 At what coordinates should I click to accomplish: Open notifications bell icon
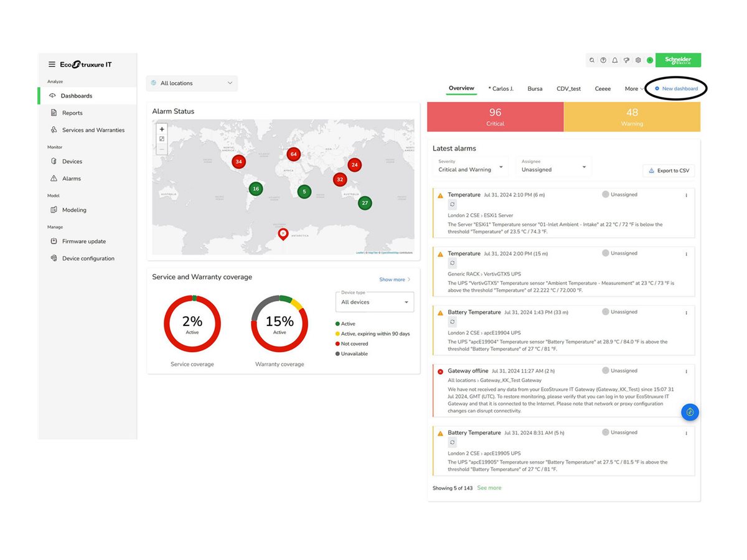[x=615, y=60]
